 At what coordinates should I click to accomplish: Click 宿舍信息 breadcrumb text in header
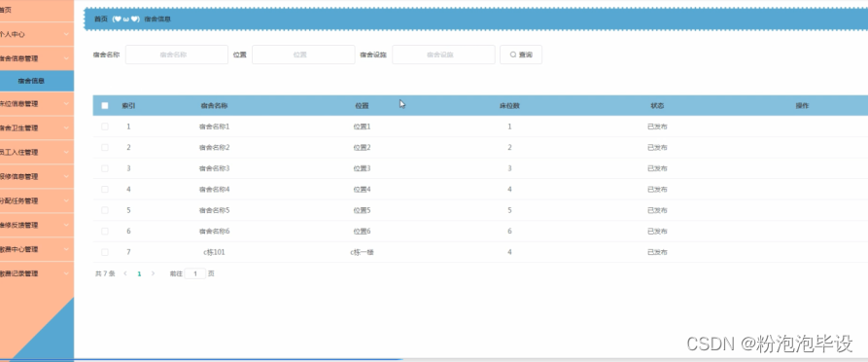(x=157, y=18)
